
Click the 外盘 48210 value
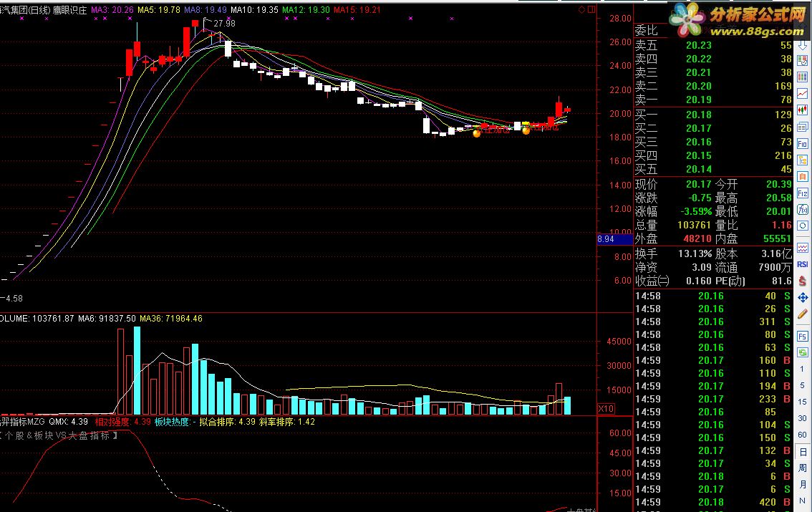pos(697,238)
